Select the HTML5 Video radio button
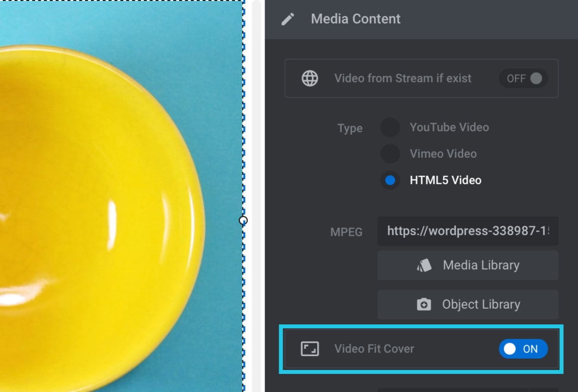Viewport: 578px width, 392px height. point(390,180)
